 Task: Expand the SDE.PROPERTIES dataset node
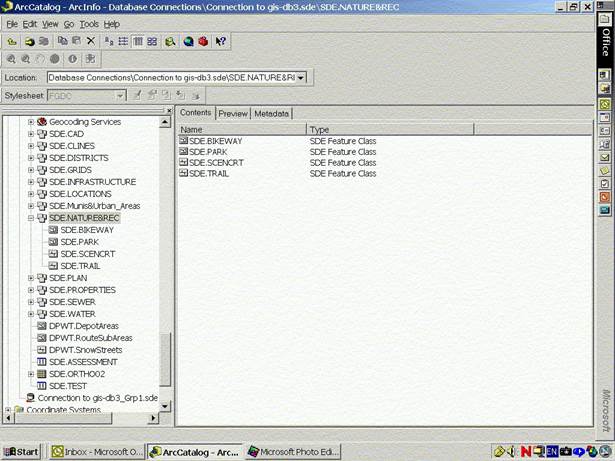[31, 290]
